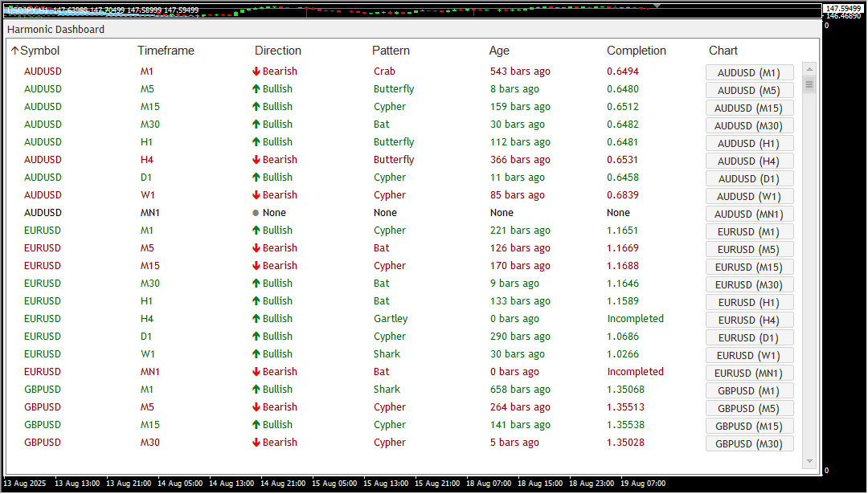Click the '543 bars ago' age cell
The image size is (868, 494).
520,71
